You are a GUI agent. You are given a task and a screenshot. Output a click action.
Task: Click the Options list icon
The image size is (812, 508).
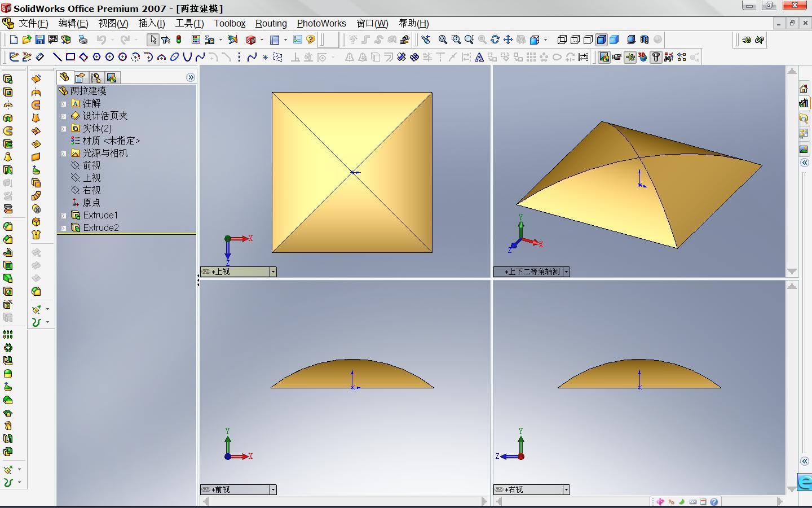click(x=298, y=40)
